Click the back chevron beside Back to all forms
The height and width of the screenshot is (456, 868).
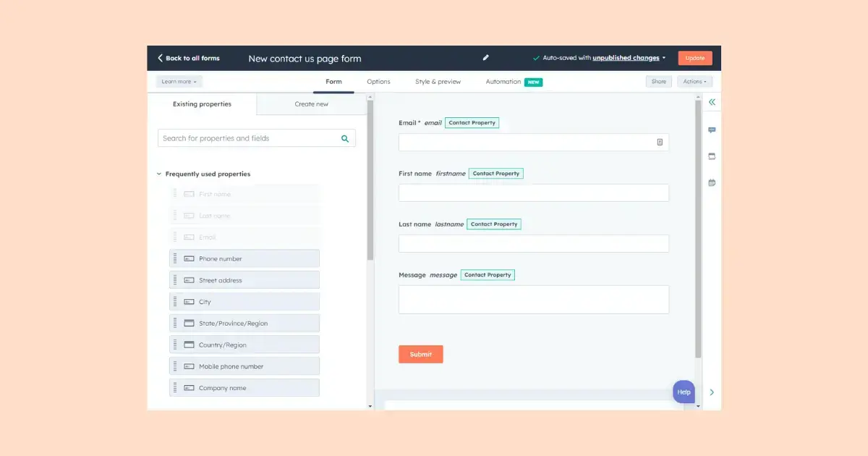pyautogui.click(x=159, y=57)
